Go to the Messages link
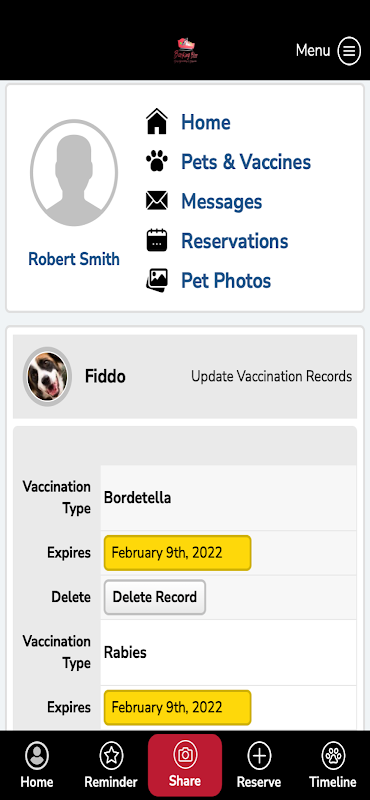This screenshot has height=800, width=370. pyautogui.click(x=221, y=201)
